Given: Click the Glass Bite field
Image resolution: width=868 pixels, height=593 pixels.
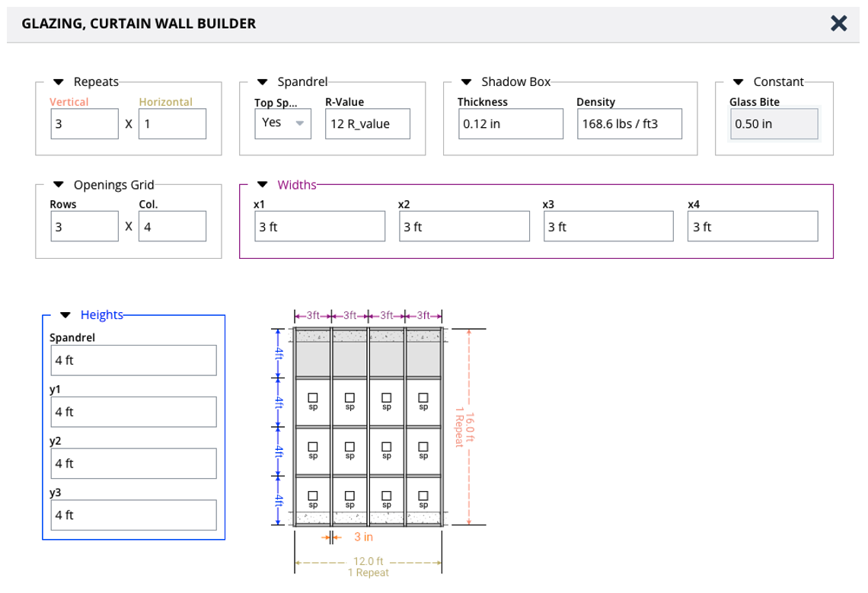Looking at the screenshot, I should tap(774, 123).
